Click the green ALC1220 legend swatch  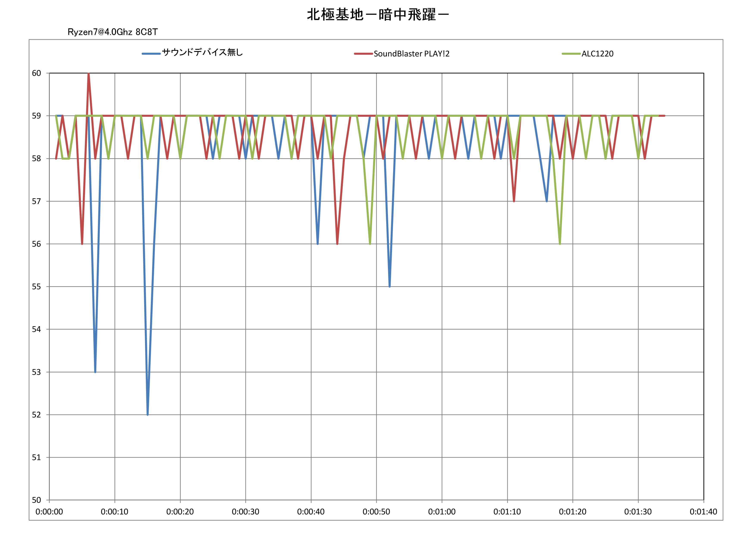coord(571,54)
